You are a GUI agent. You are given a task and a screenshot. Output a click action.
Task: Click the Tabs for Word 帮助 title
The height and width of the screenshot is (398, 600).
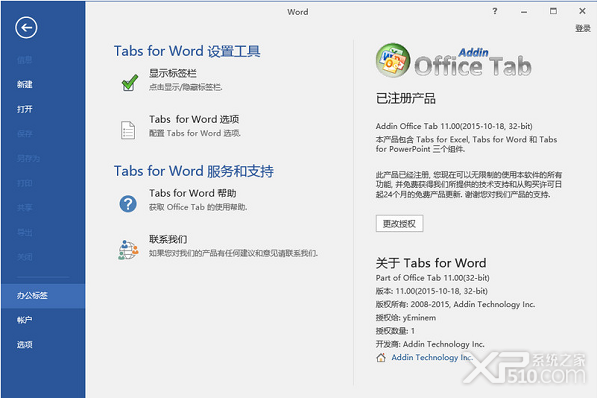pyautogui.click(x=193, y=193)
